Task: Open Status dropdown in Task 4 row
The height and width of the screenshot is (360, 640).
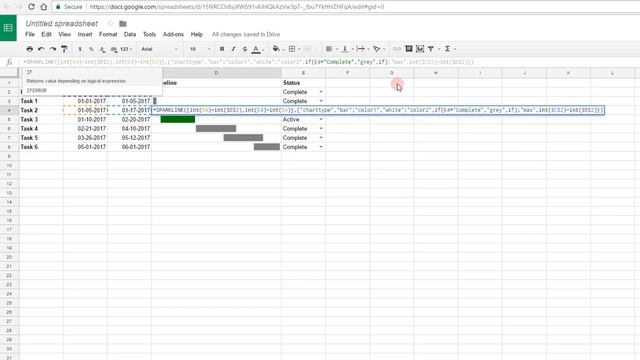Action: pyautogui.click(x=321, y=129)
